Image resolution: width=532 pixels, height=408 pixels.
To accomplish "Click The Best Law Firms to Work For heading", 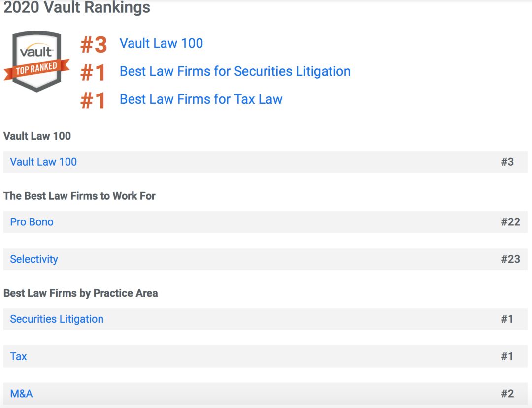I will tap(79, 196).
